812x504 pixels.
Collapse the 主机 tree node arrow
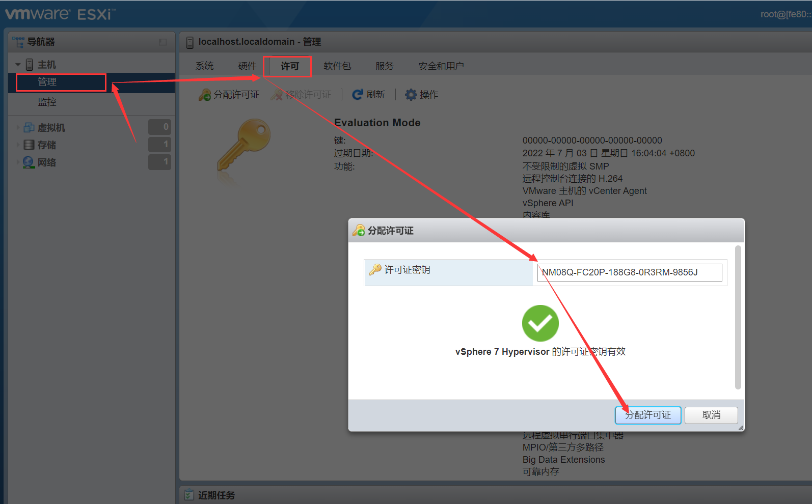click(18, 65)
